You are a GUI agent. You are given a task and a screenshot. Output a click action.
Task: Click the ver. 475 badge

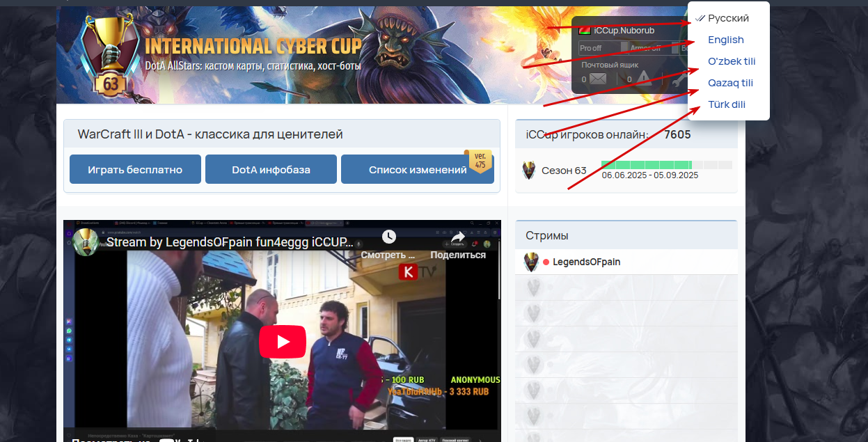coord(480,161)
